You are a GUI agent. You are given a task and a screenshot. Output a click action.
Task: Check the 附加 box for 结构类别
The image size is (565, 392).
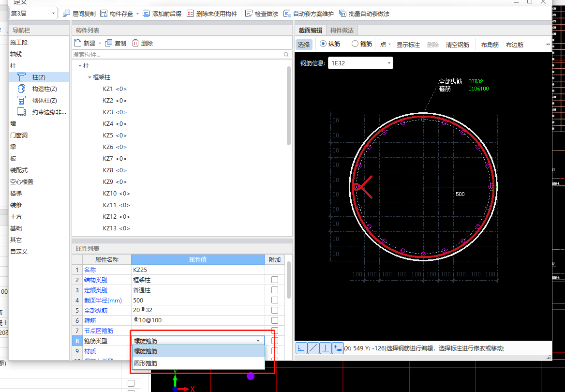tap(275, 280)
